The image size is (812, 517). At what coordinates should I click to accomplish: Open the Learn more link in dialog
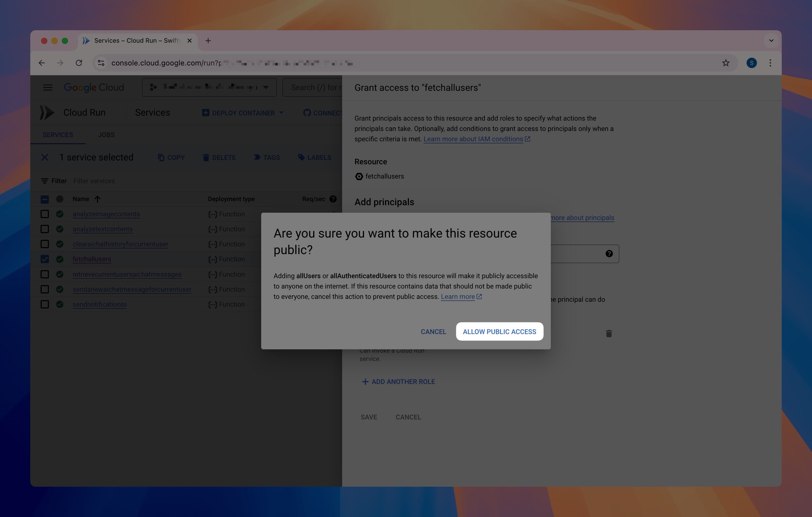point(461,297)
